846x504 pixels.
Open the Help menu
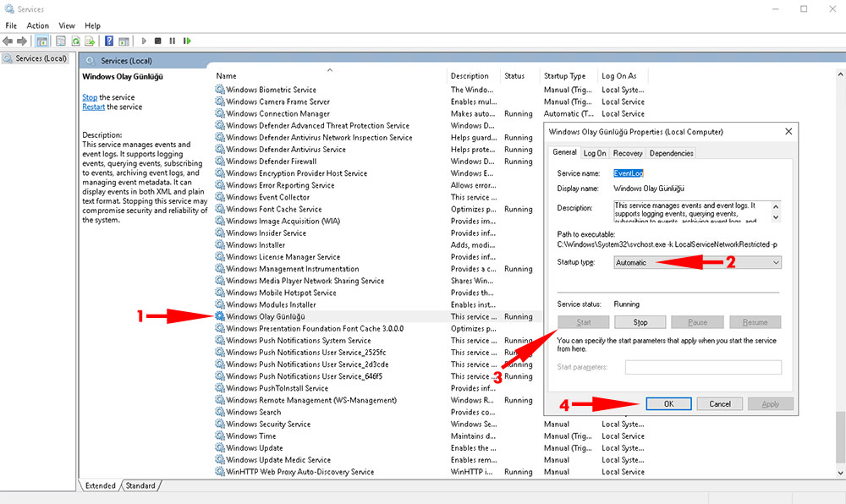(x=93, y=25)
